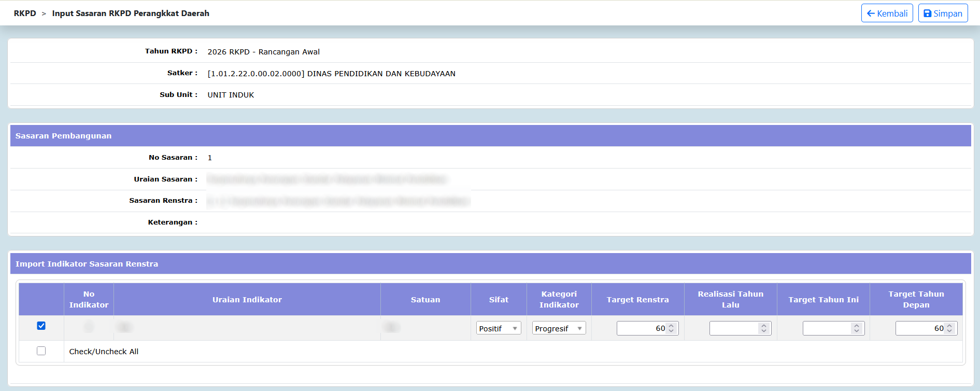Raise Target Tahun Depan with the up spinner

pyautogui.click(x=949, y=326)
